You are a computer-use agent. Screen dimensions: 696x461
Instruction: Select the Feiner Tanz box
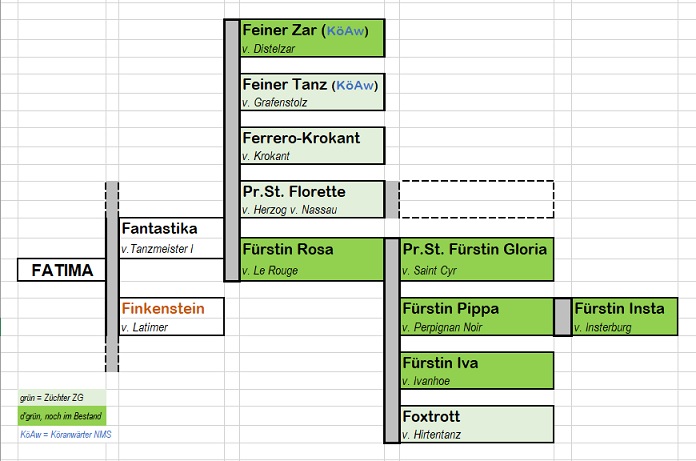(x=311, y=92)
